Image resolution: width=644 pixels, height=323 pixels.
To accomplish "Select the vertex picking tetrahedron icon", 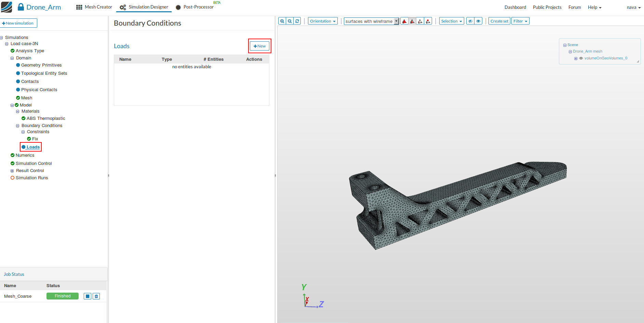I will point(428,21).
